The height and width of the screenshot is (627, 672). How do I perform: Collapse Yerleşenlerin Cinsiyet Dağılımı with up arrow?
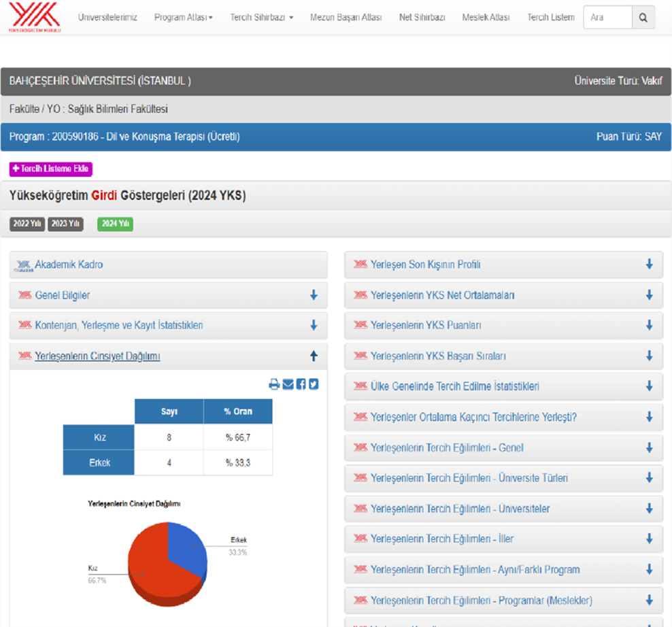[x=314, y=356]
